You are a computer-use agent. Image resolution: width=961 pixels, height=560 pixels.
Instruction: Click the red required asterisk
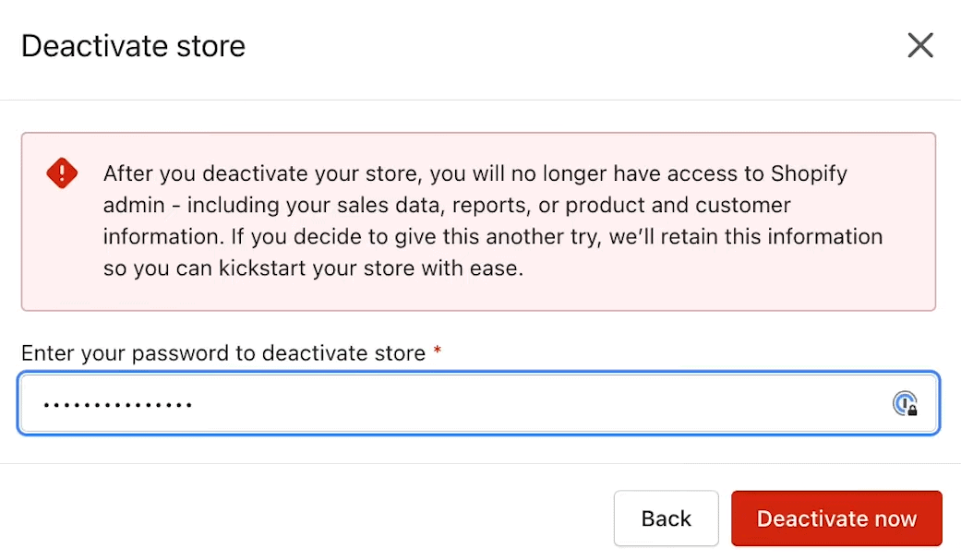coord(437,351)
